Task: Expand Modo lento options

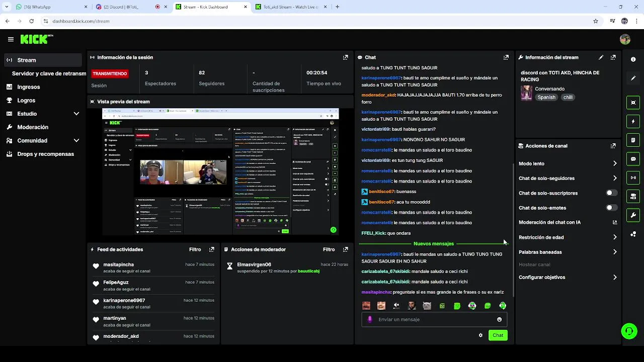Action: pyautogui.click(x=615, y=163)
